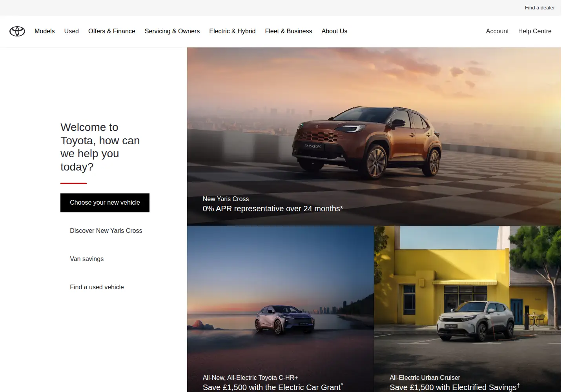Open the Used menu item
Screen dimensions: 565x392
(x=71, y=31)
